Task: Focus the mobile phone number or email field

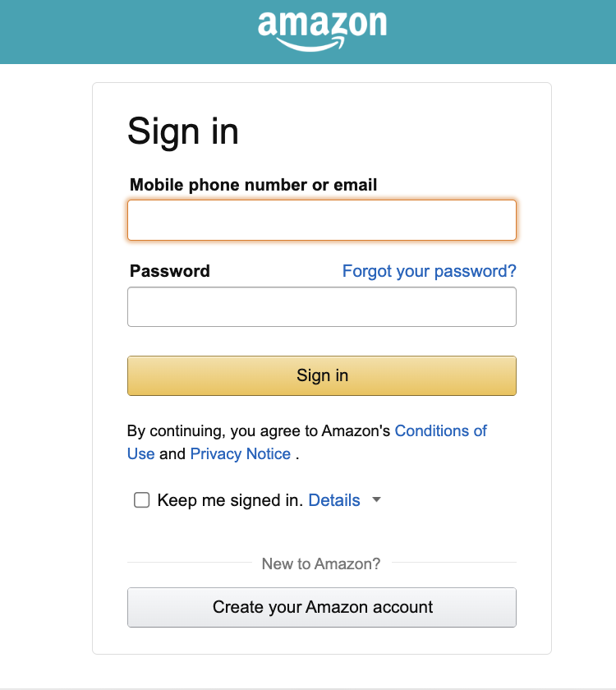Action: click(322, 220)
